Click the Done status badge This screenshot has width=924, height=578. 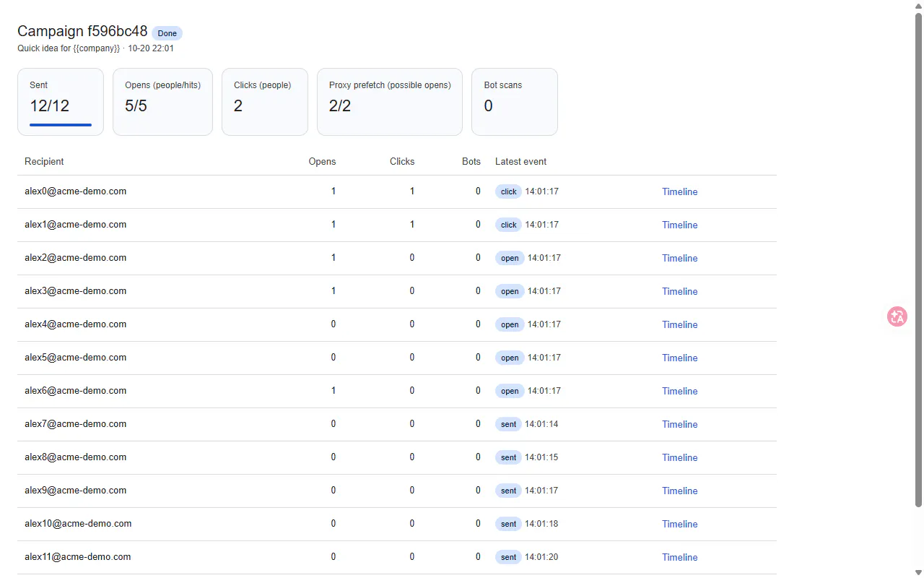coord(167,33)
